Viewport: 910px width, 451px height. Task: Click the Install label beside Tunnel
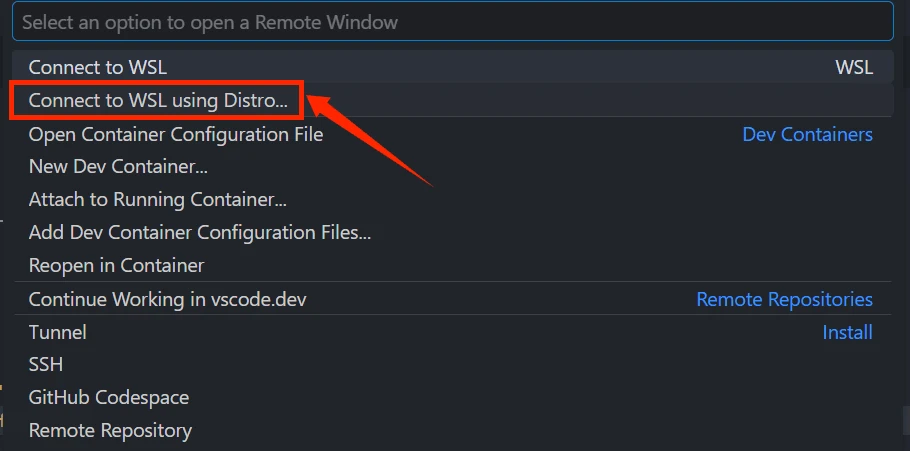tap(847, 332)
